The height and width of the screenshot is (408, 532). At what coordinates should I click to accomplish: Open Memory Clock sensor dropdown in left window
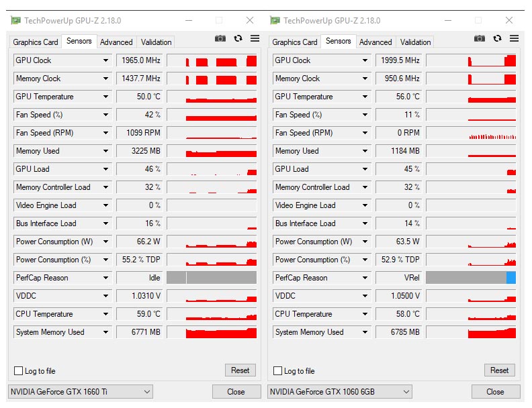click(106, 79)
